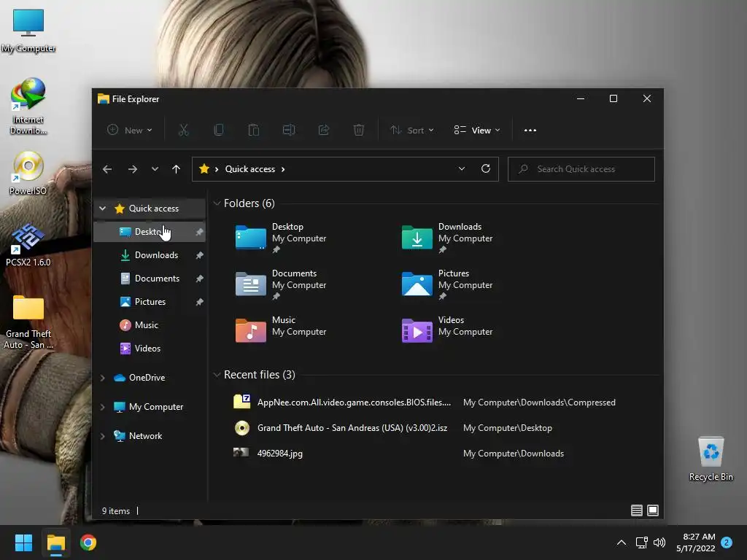Open notification badge showing 2

[727, 542]
